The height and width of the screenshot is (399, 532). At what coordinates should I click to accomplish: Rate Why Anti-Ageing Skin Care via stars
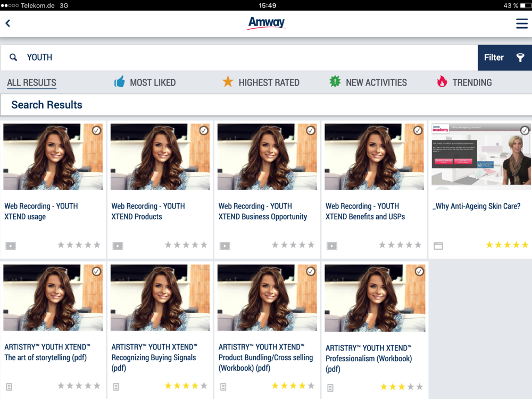507,245
